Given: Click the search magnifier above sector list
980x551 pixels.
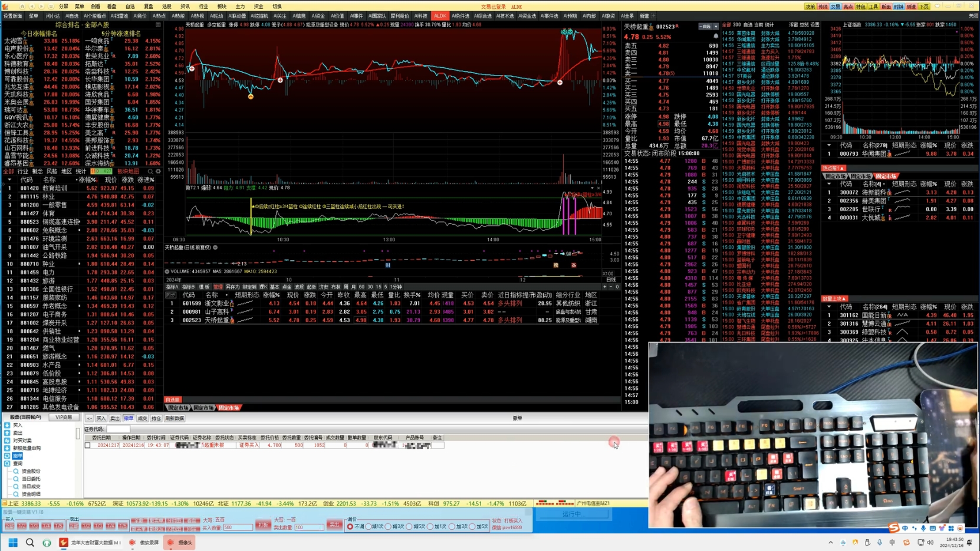Looking at the screenshot, I should 150,172.
